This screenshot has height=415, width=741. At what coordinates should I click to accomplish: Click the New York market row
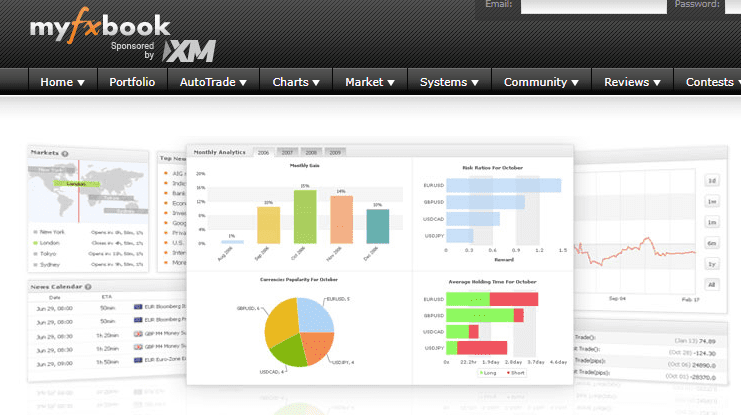(88, 232)
